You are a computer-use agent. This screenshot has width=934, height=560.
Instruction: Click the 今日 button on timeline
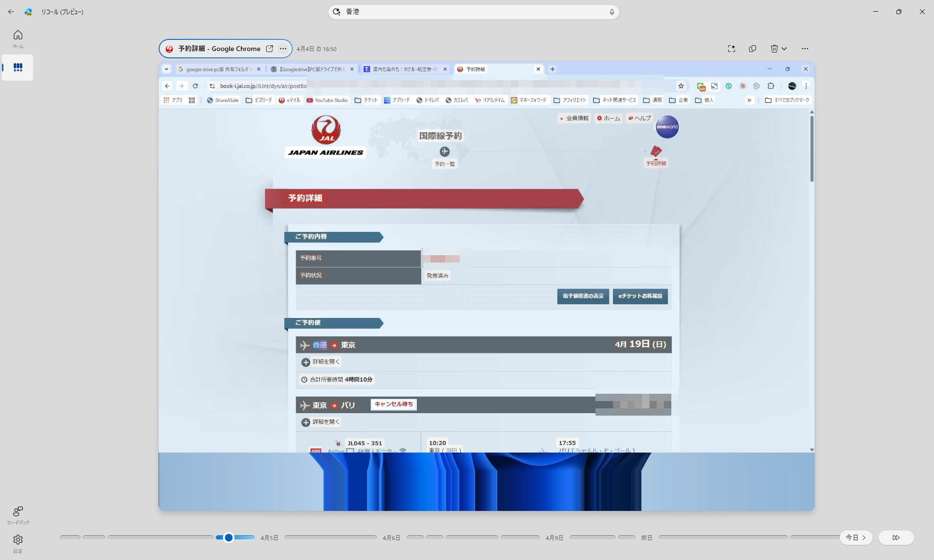(x=855, y=538)
